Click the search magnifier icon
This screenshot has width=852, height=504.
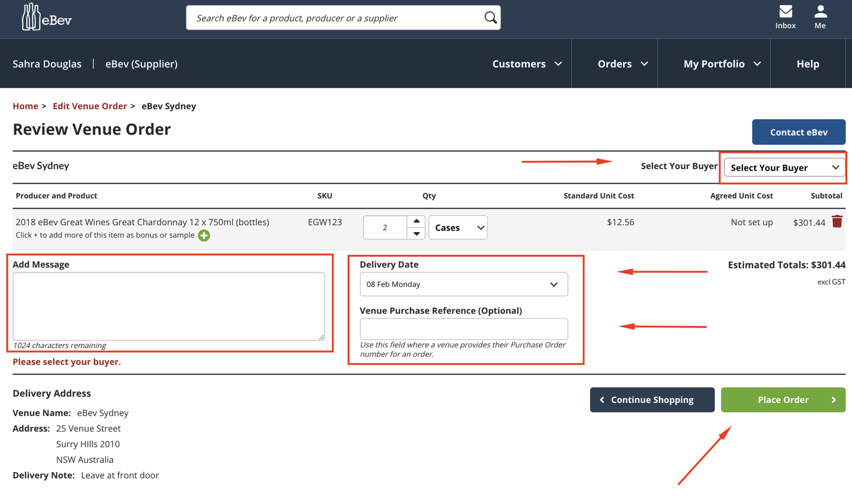click(490, 18)
